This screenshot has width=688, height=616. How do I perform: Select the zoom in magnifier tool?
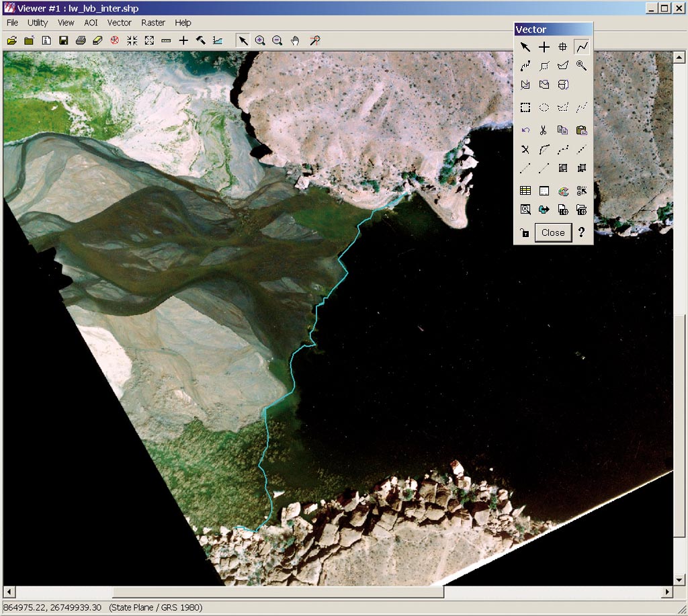coord(260,41)
